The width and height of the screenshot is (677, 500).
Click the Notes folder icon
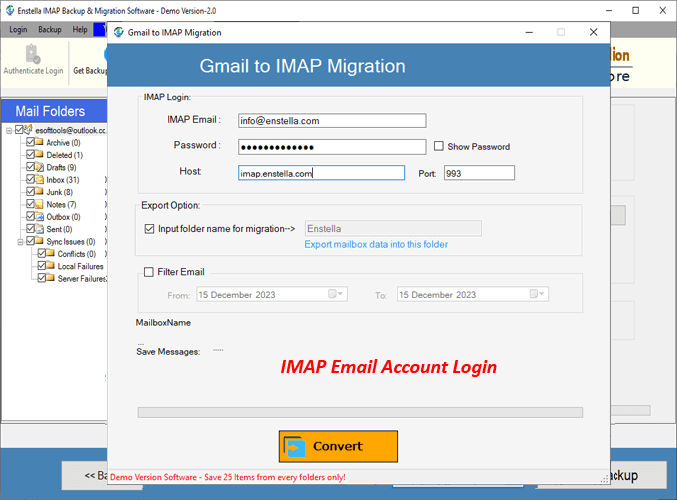39,204
